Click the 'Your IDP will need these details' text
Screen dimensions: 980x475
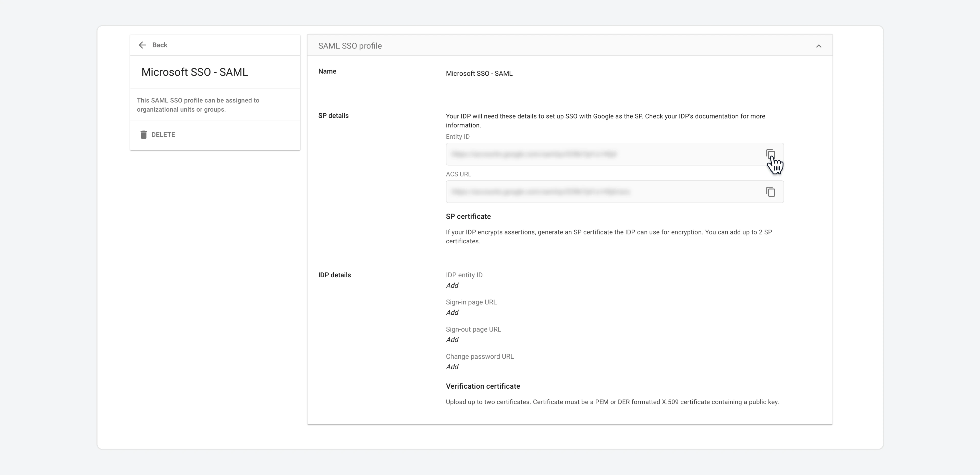pos(605,121)
